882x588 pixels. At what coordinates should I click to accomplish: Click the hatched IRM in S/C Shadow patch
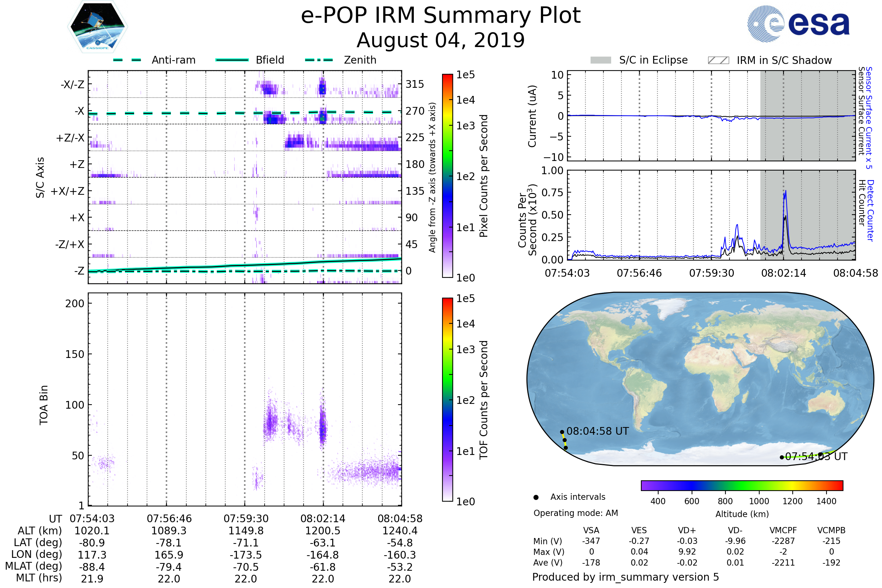718,60
